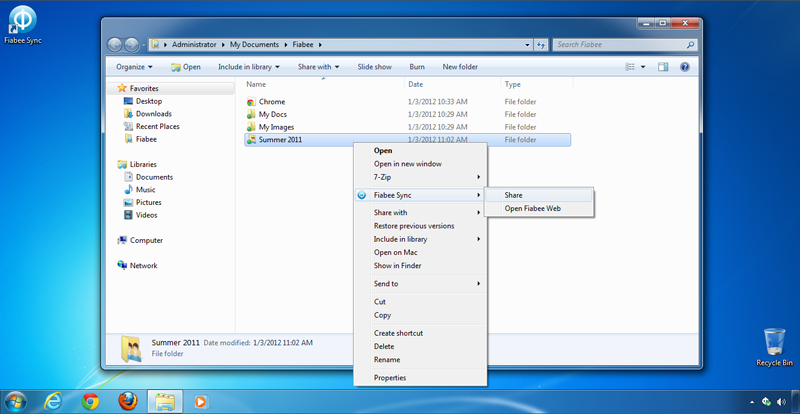
Task: Click the change view icon
Action: click(x=631, y=67)
